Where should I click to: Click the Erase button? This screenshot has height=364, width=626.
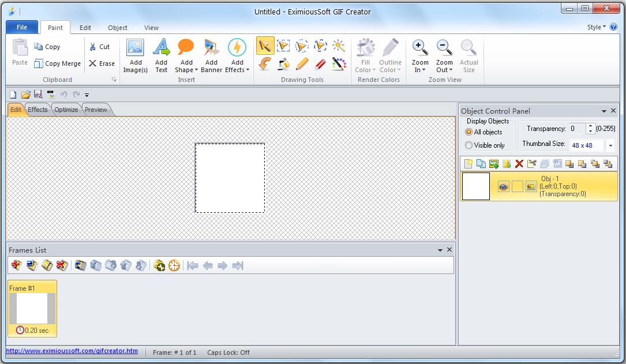tap(102, 63)
